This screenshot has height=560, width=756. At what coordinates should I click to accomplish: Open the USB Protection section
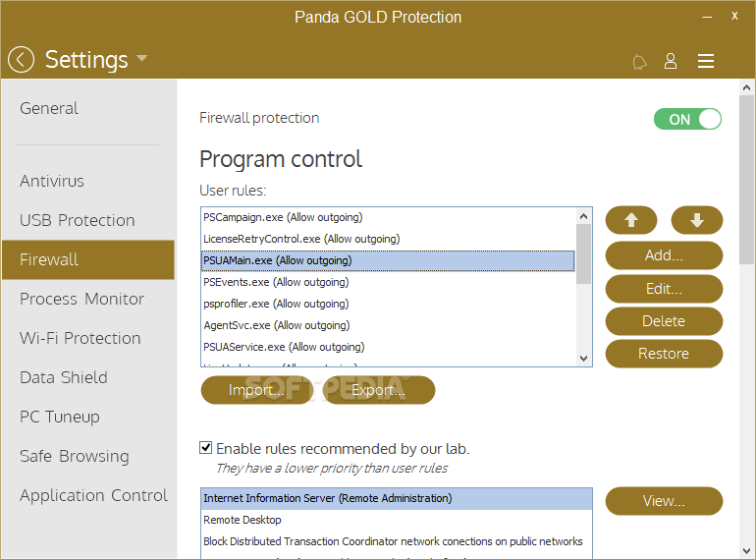coord(78,220)
